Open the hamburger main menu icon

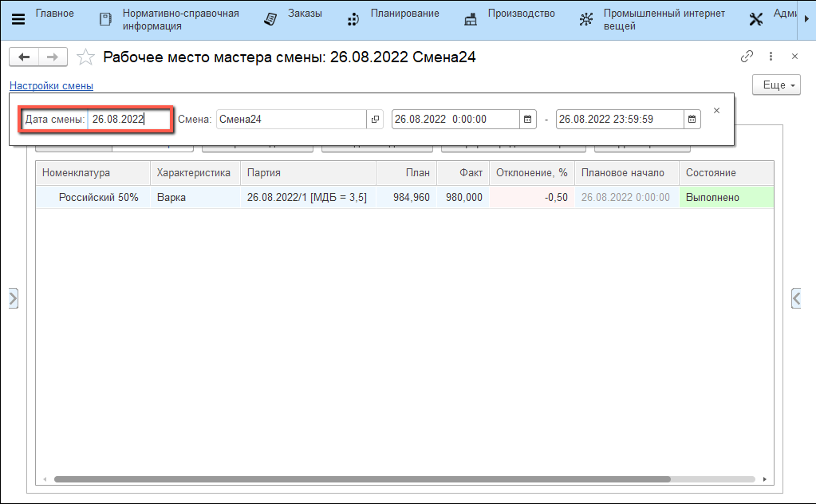click(18, 20)
